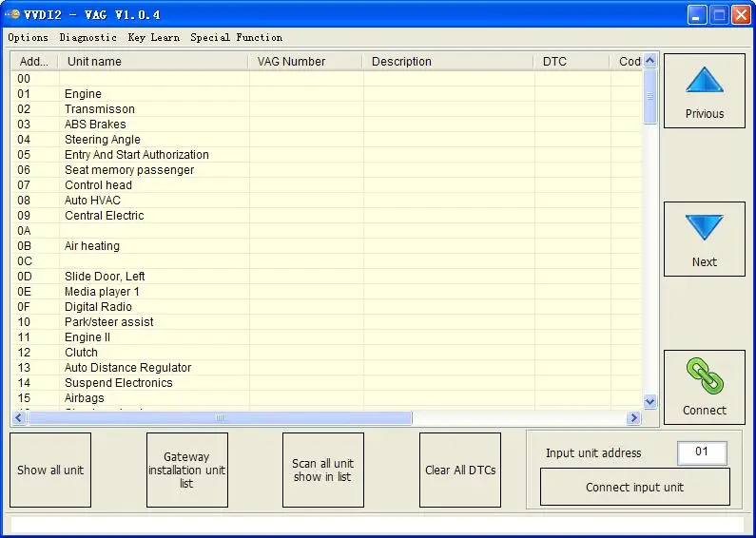Select the Airbags row

click(x=327, y=398)
